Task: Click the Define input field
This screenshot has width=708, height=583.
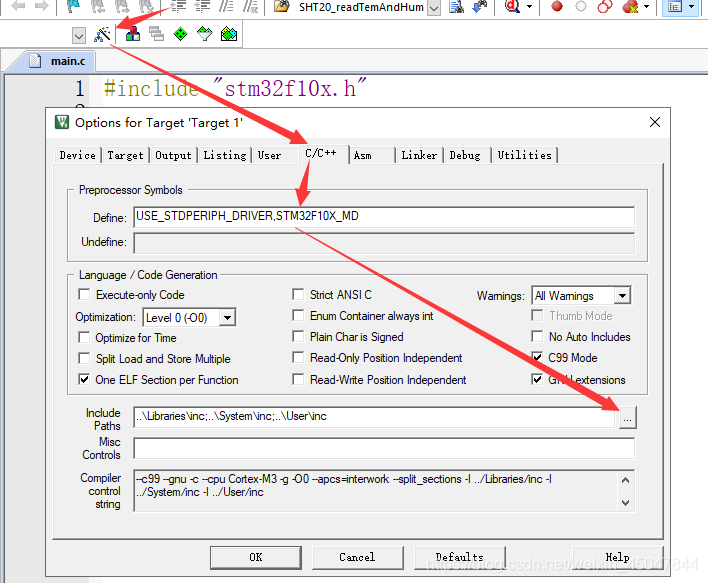Action: (384, 217)
